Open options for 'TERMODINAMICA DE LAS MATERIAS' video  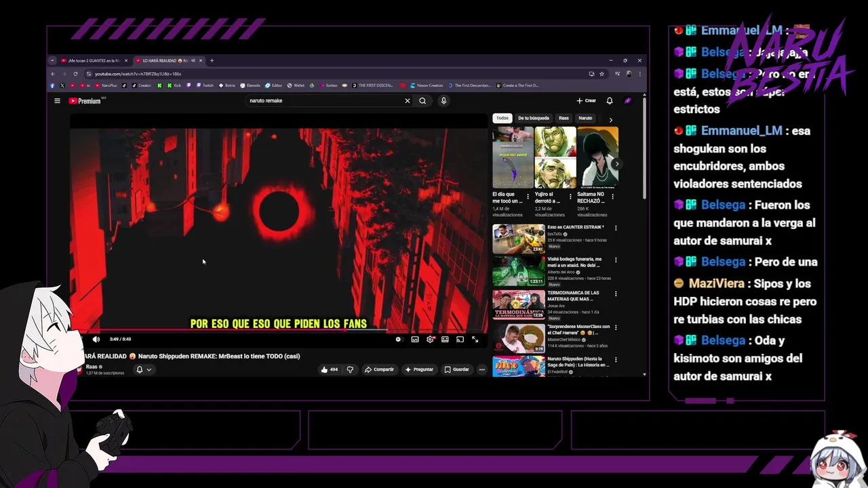pyautogui.click(x=616, y=294)
